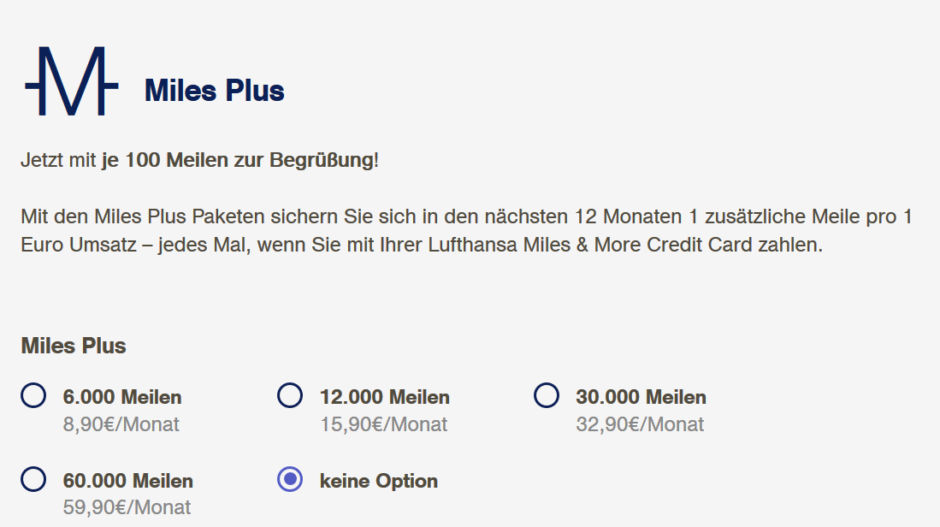Click the large Miles Plus heading beside logo
940x527 pixels.
pyautogui.click(x=214, y=91)
